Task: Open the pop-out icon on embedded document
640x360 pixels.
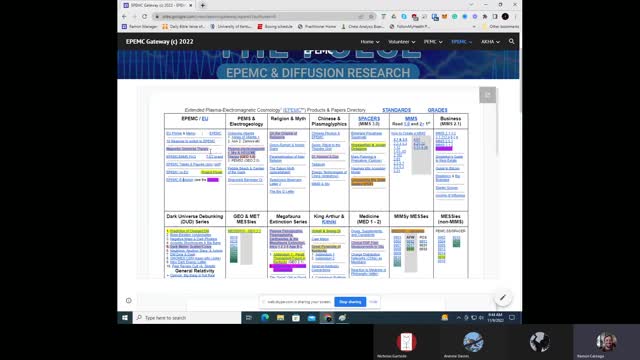Action: 487,95
